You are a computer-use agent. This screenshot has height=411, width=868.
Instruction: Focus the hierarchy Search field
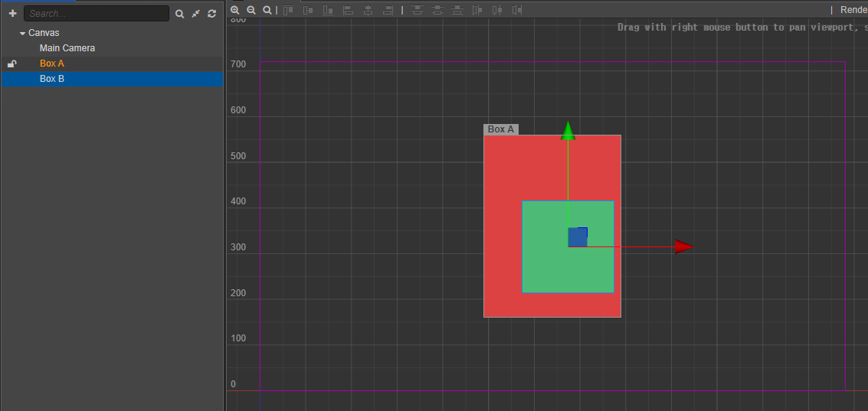pyautogui.click(x=97, y=13)
